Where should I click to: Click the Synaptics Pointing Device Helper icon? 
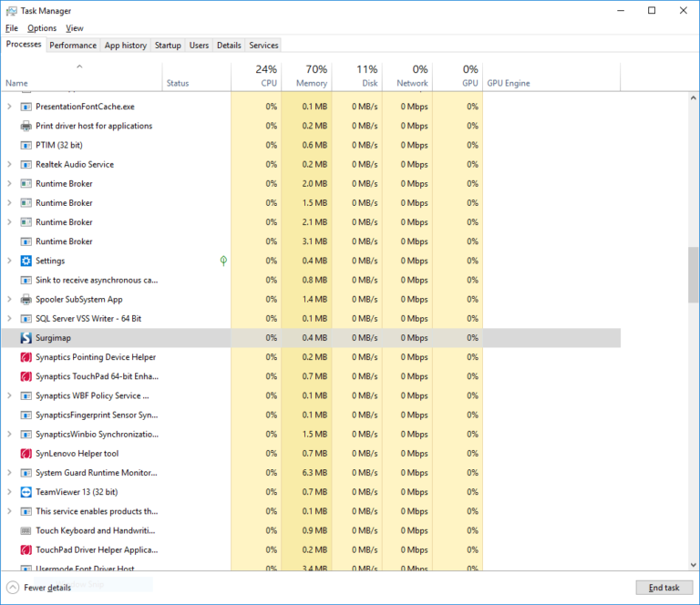[x=26, y=357]
